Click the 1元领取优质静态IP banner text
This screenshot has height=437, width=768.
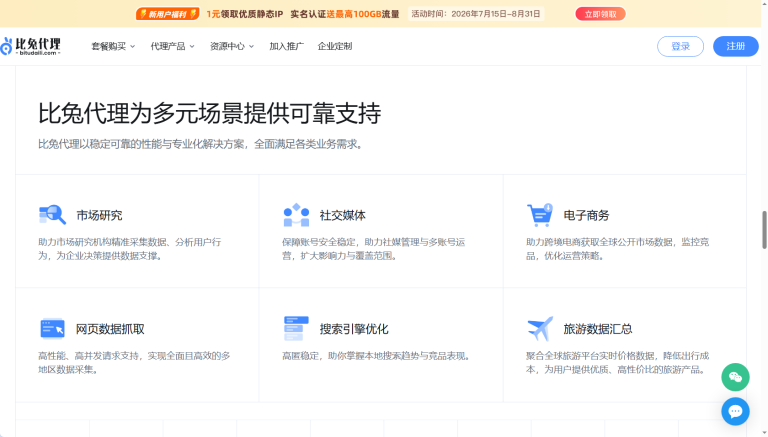tap(244, 14)
